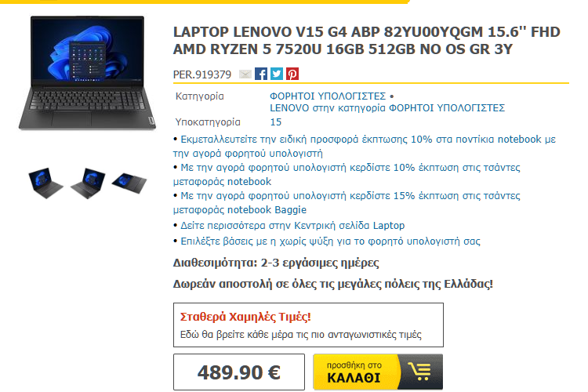Share product on Facebook
The height and width of the screenshot is (392, 588).
(x=261, y=74)
